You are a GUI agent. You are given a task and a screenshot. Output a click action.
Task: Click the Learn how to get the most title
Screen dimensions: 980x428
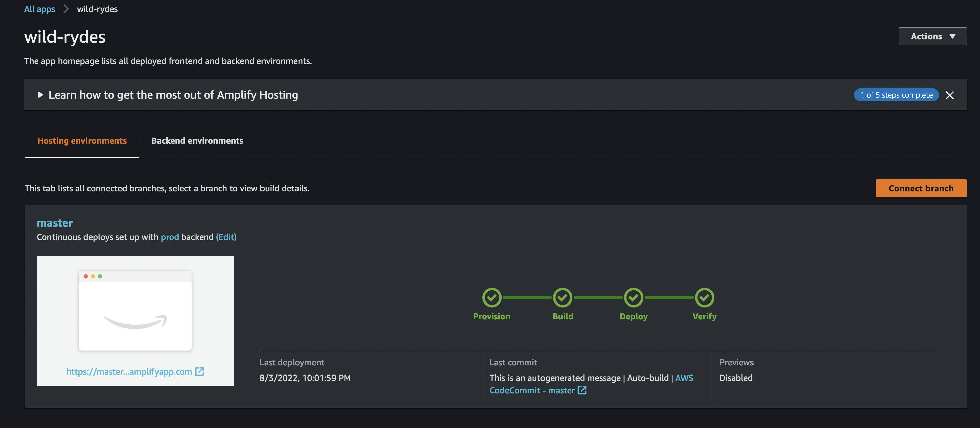click(x=173, y=95)
